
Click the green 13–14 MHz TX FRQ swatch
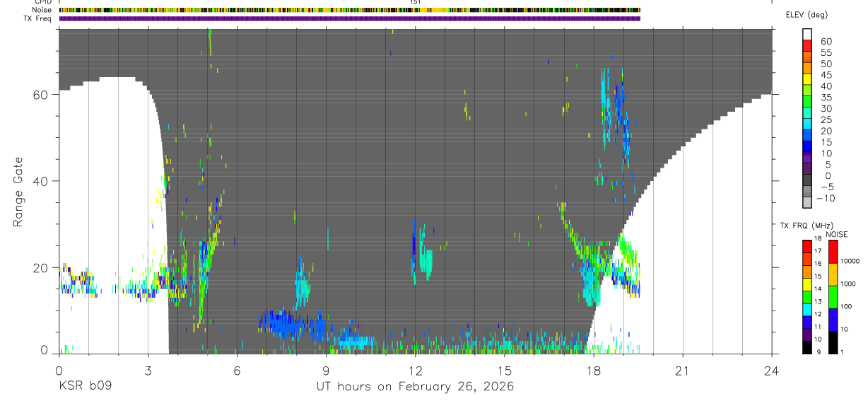(x=807, y=296)
